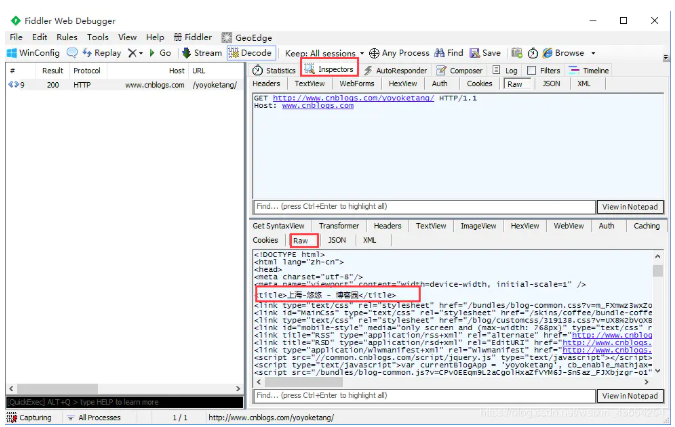Select response ImageView tab
Screen dimensions: 675x427
tap(478, 226)
